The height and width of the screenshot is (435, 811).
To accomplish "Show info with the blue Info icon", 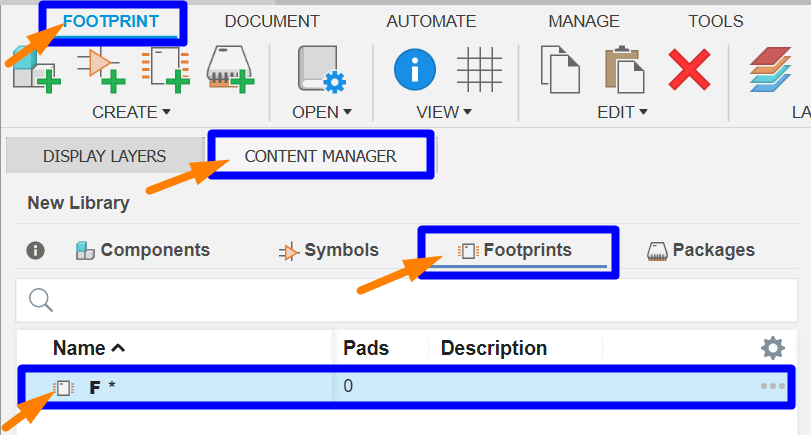I will (415, 70).
